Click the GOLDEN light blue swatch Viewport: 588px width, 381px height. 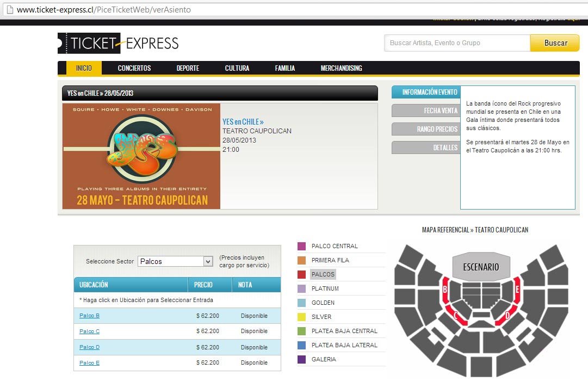coord(301,303)
